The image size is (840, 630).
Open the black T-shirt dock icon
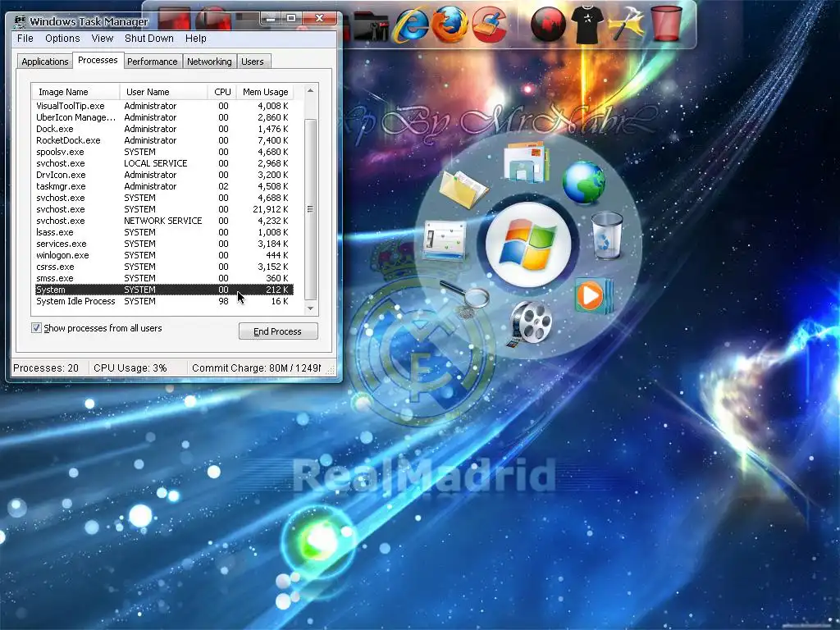pos(587,25)
